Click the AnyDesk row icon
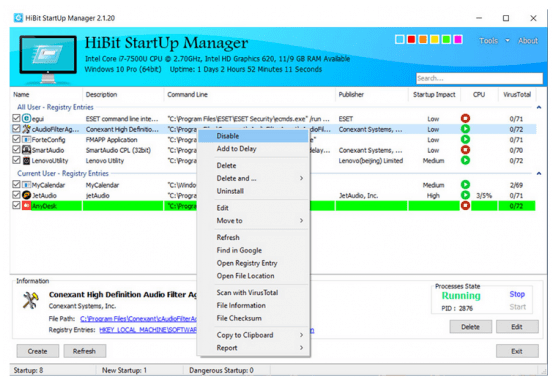 (26, 206)
